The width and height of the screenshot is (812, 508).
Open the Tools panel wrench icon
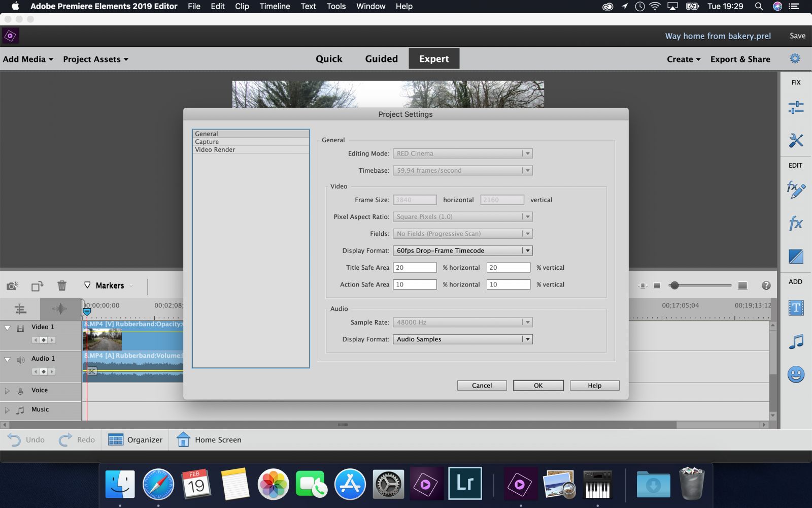click(796, 140)
